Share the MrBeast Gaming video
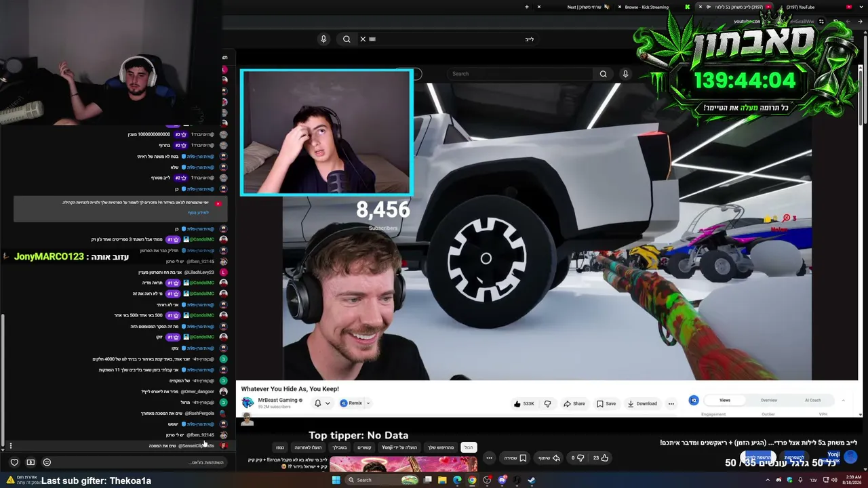 (x=574, y=403)
